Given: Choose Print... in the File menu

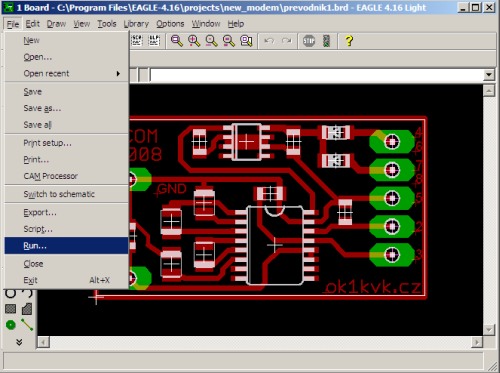Looking at the screenshot, I should 66,160.
